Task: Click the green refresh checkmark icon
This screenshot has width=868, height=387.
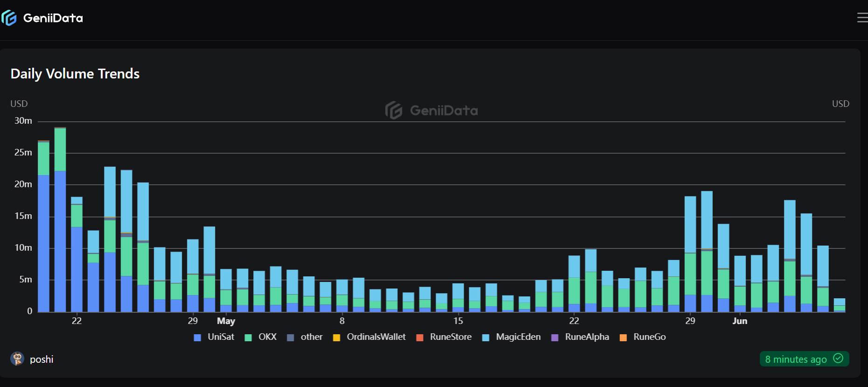Action: [x=838, y=359]
